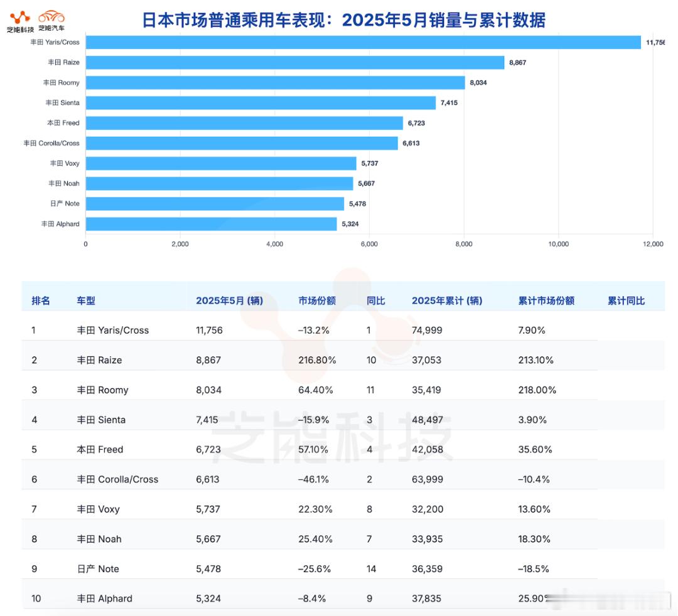Screen dimensions: 678x616
Task: Click the 63,999 cumulative sales cell
Action: point(428,479)
